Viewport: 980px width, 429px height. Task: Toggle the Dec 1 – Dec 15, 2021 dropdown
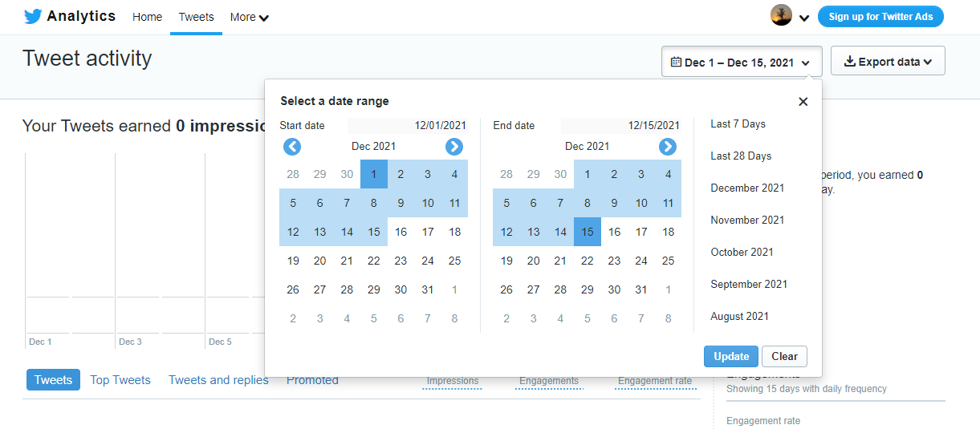pyautogui.click(x=741, y=62)
